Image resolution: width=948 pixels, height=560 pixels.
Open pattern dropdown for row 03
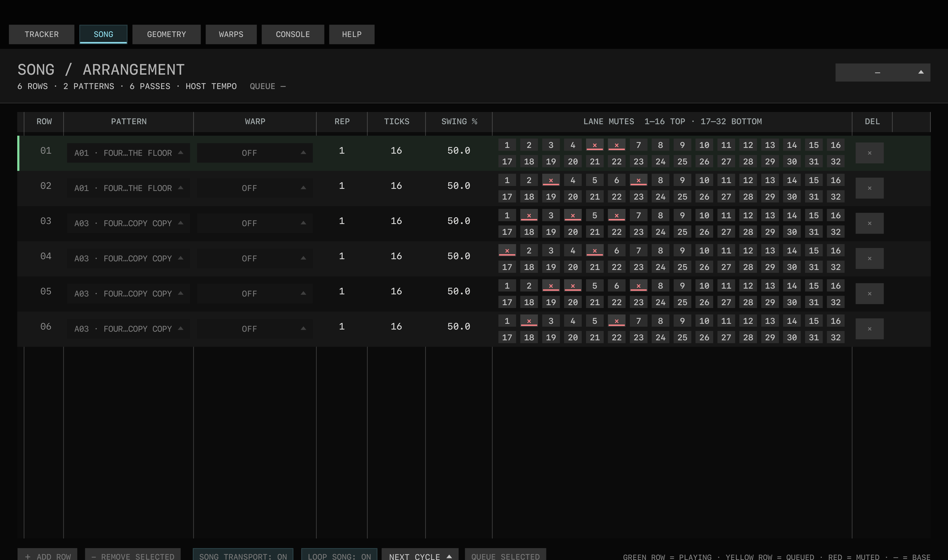point(128,223)
